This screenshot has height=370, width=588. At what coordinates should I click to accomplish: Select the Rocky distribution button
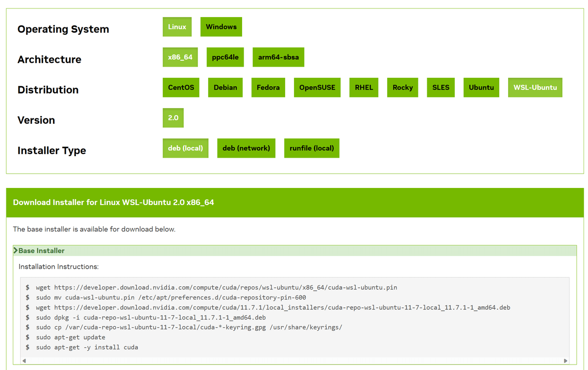coord(402,88)
